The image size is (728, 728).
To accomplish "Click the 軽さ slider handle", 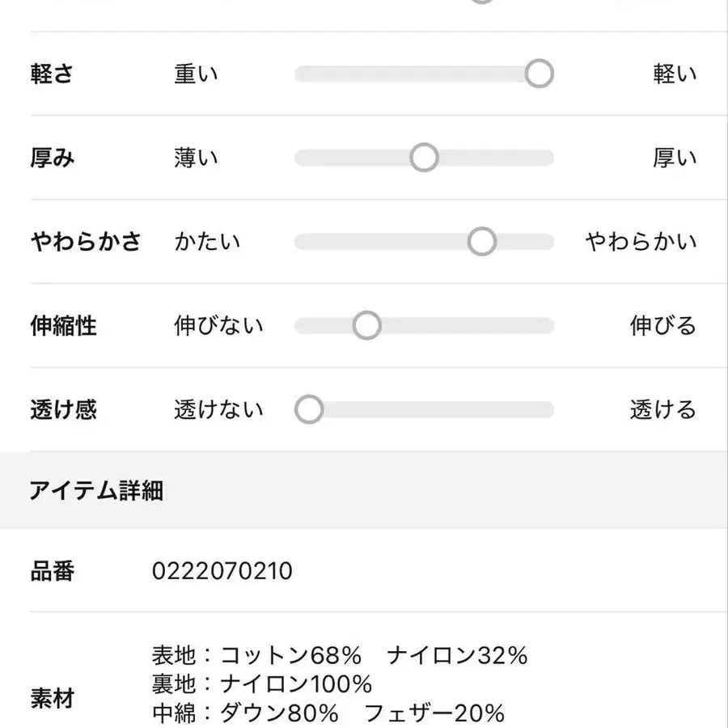I will 539,74.
